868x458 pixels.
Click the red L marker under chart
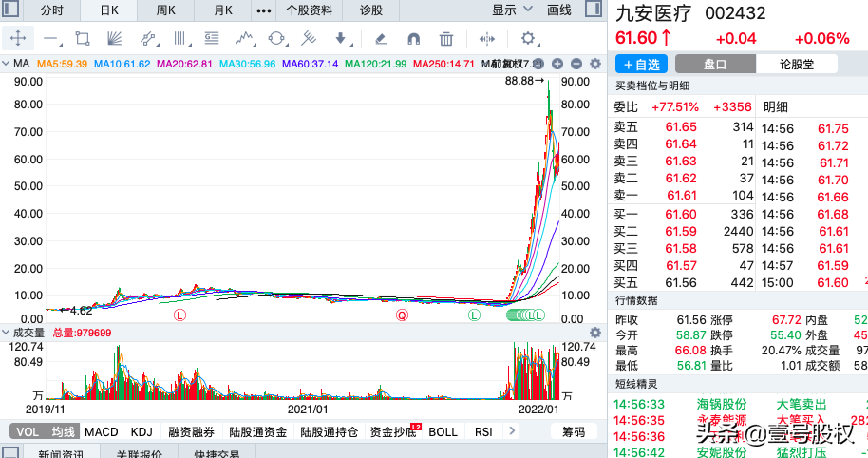point(179,315)
